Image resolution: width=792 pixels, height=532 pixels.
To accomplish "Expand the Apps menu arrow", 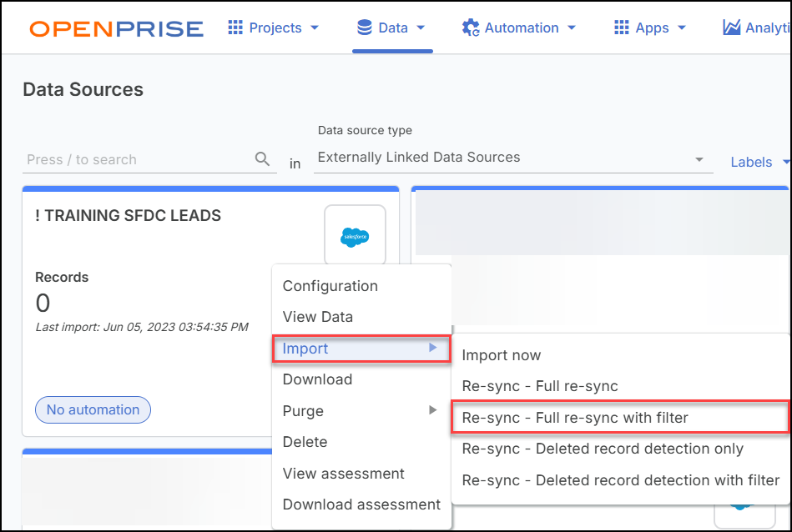I will pyautogui.click(x=682, y=28).
